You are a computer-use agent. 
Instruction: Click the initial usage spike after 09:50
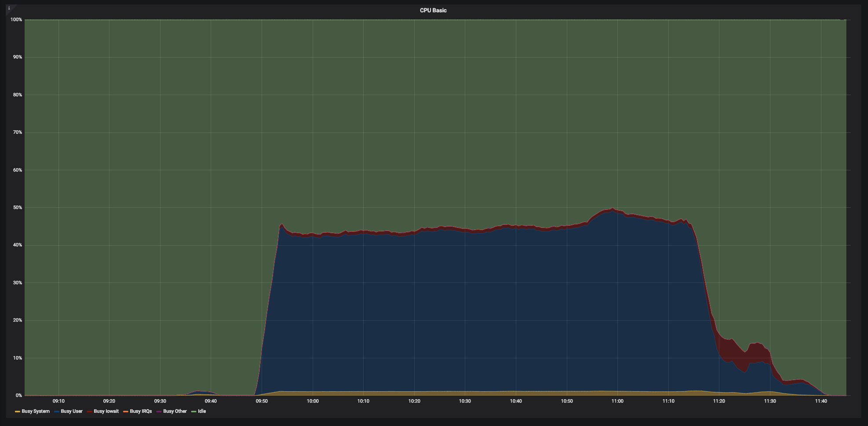pos(281,225)
